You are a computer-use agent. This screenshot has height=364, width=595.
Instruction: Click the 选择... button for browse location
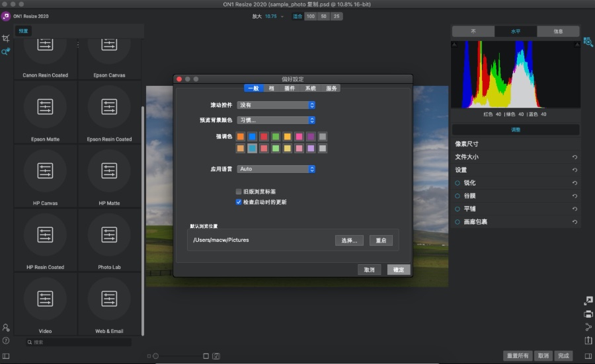[349, 240]
